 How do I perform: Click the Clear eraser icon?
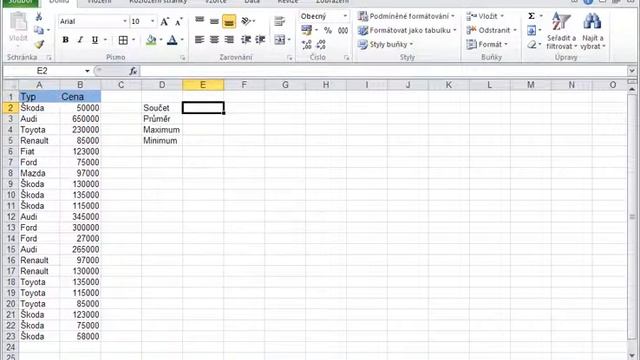pos(531,44)
